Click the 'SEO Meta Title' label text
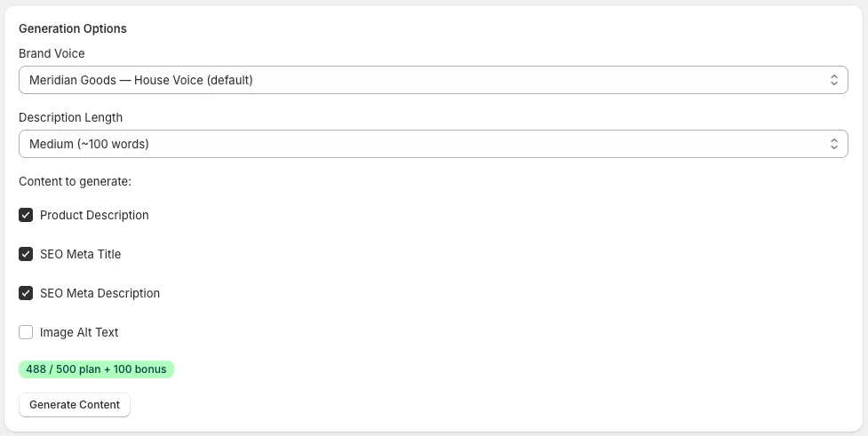 (x=80, y=254)
